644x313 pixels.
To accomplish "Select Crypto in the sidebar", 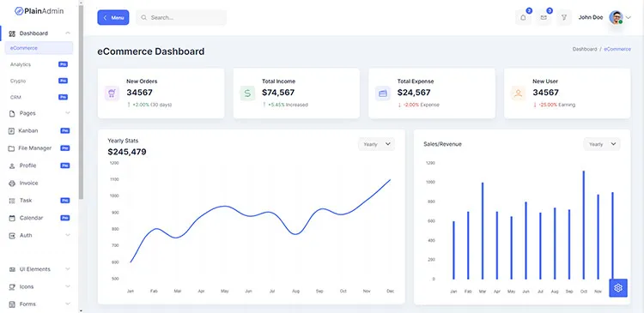I will point(18,81).
